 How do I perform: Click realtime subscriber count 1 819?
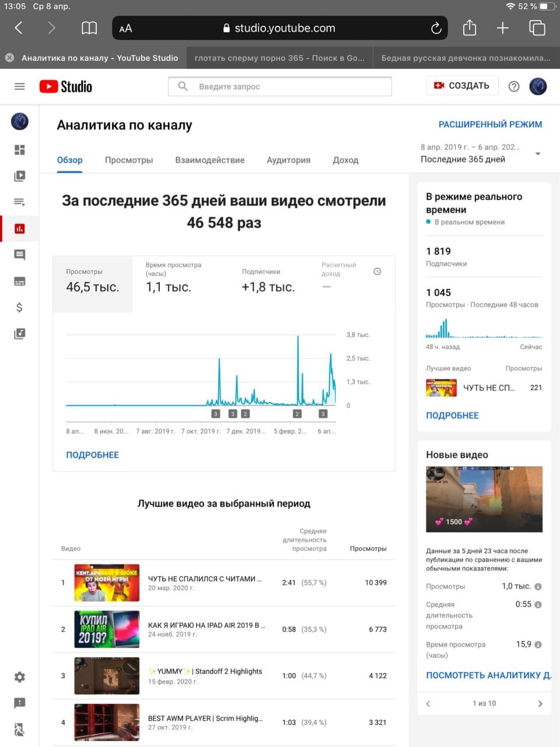click(439, 251)
